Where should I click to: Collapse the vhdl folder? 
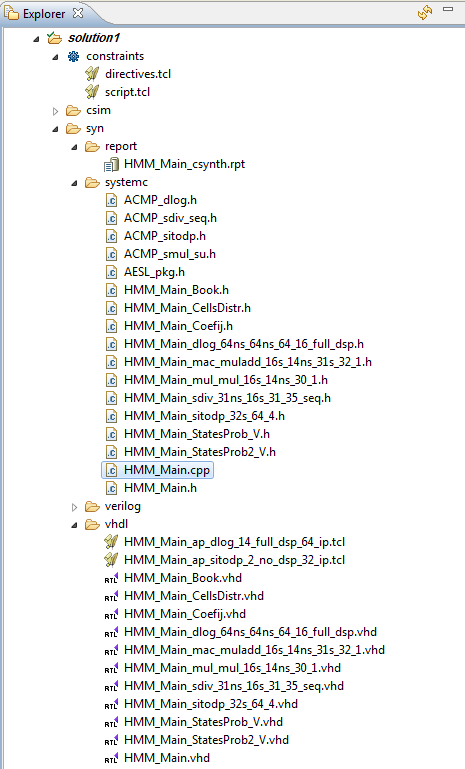(74, 525)
